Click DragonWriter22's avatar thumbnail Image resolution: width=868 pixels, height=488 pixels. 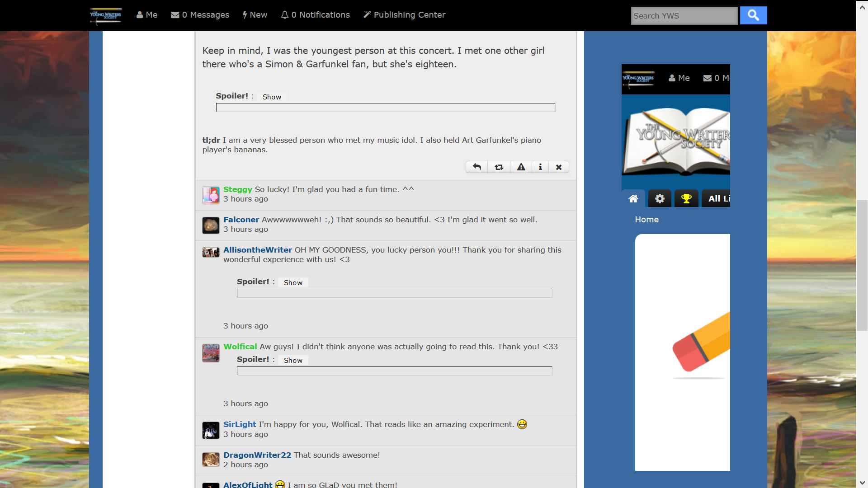[x=211, y=460]
